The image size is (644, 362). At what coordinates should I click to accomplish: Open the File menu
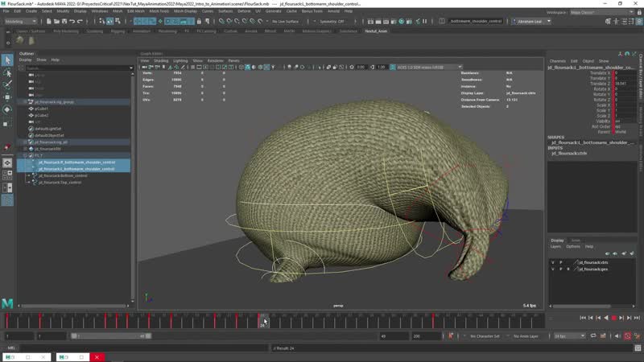[6, 11]
